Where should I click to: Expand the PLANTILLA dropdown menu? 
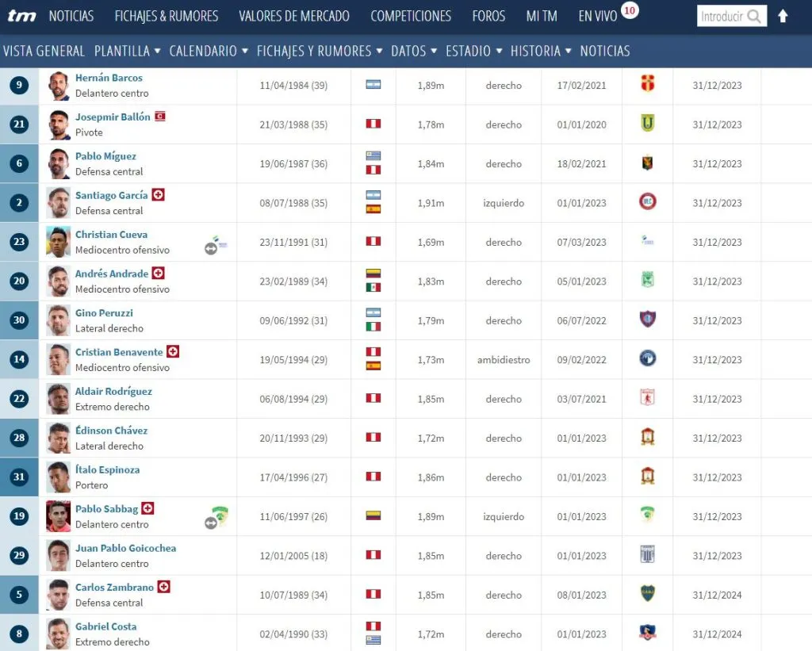[126, 50]
